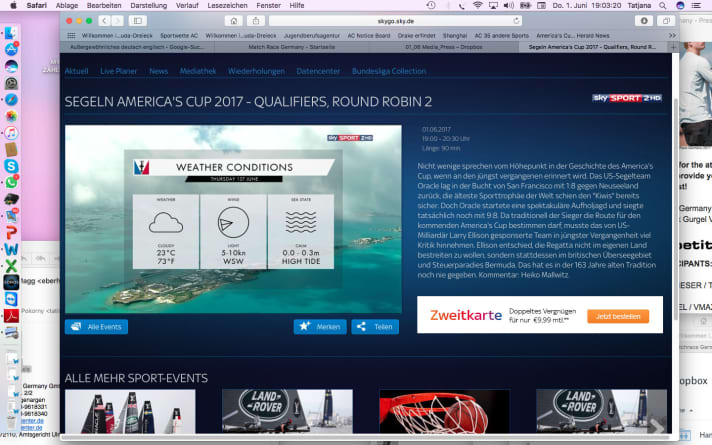The height and width of the screenshot is (445, 712).
Task: Open the Safari share button
Action: tap(256, 21)
